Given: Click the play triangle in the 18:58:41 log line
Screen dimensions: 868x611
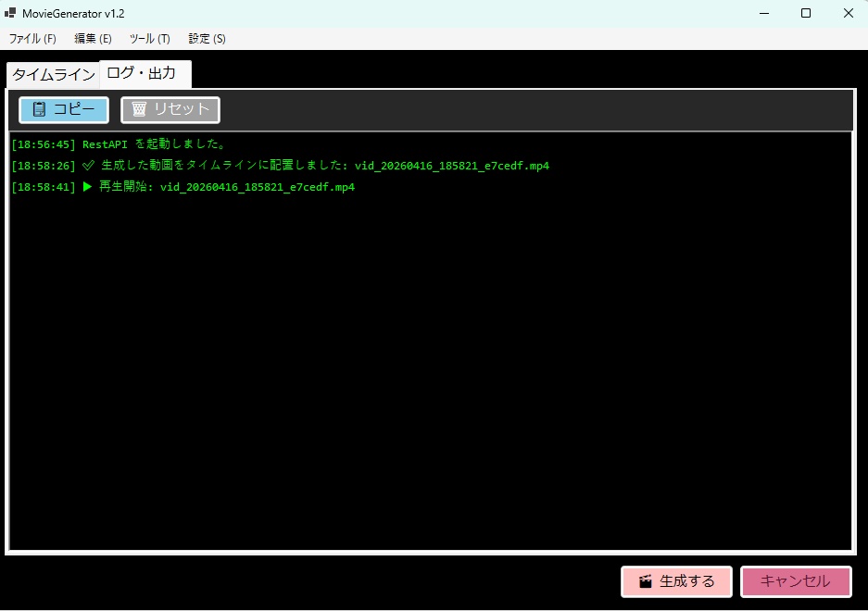Looking at the screenshot, I should (87, 186).
